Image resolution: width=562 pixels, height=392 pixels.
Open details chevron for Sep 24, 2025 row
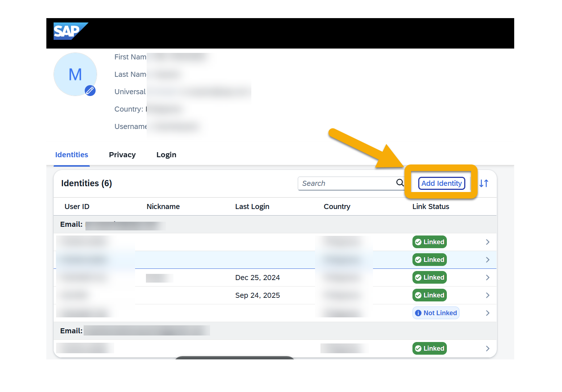[x=487, y=295]
